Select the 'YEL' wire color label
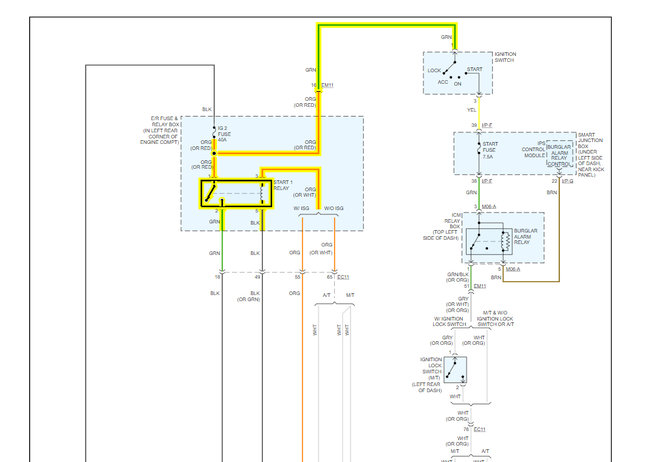Viewport: 650px width, 462px height. tap(471, 110)
